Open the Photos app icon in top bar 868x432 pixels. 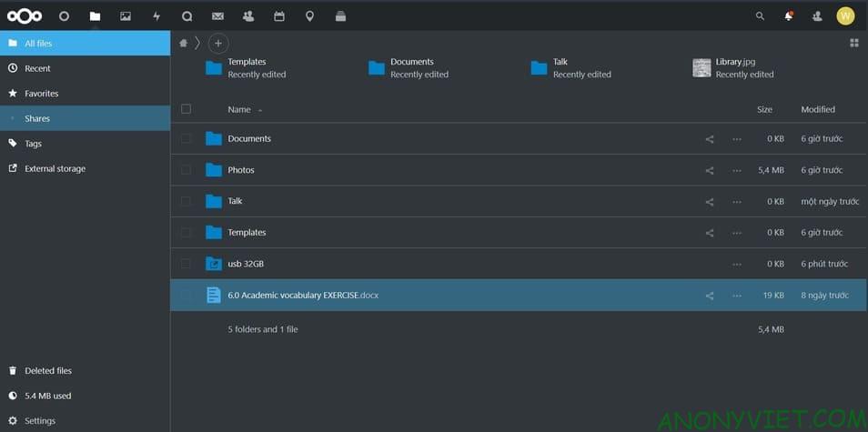click(126, 16)
